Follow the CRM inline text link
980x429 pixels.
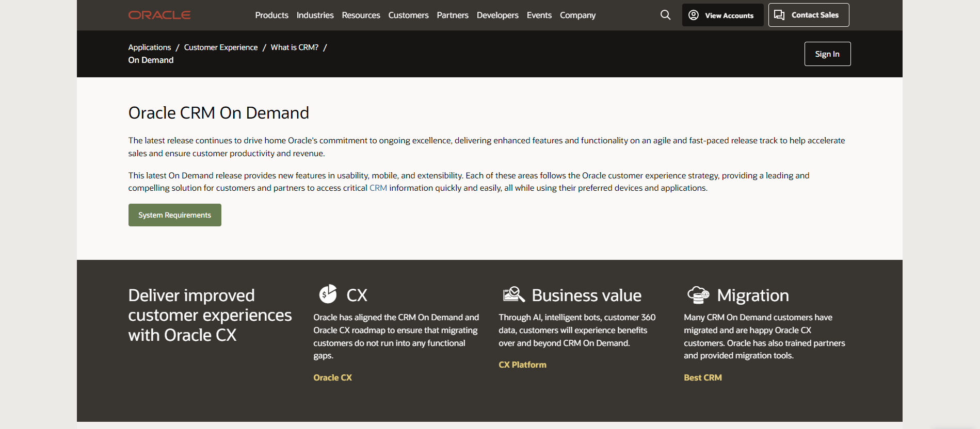coord(378,188)
